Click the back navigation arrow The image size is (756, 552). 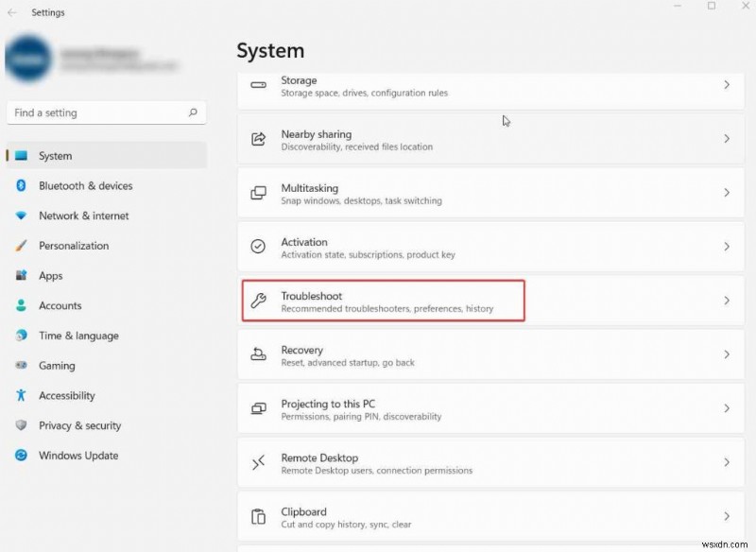pos(11,12)
